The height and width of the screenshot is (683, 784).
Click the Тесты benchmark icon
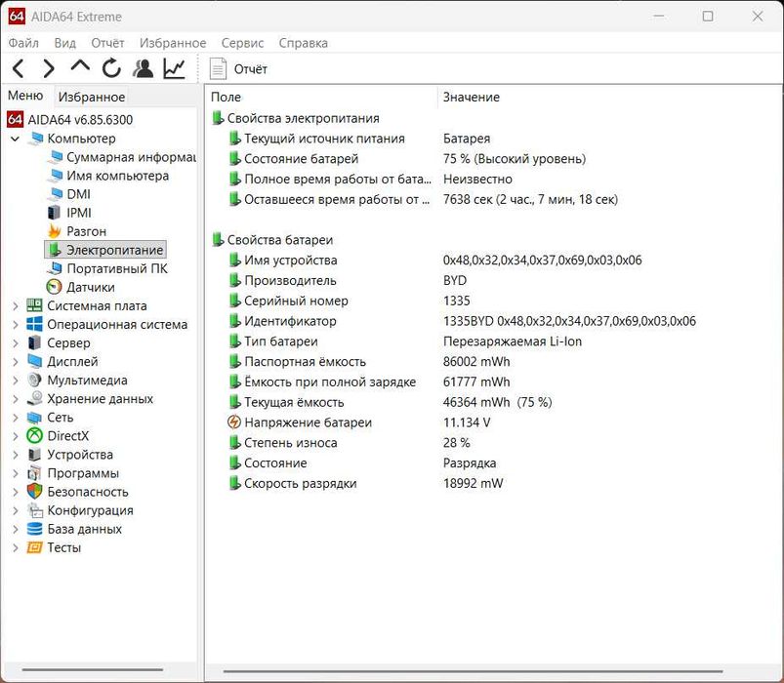(34, 547)
